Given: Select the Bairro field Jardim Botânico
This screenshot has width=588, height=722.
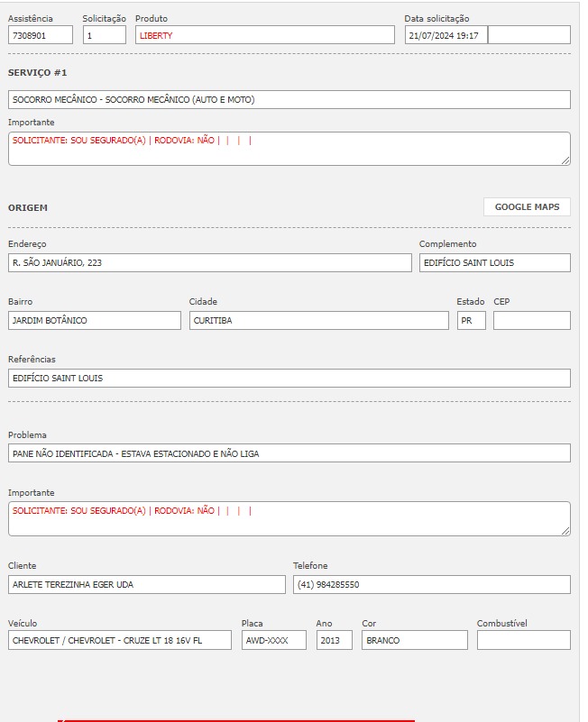Looking at the screenshot, I should click(95, 321).
